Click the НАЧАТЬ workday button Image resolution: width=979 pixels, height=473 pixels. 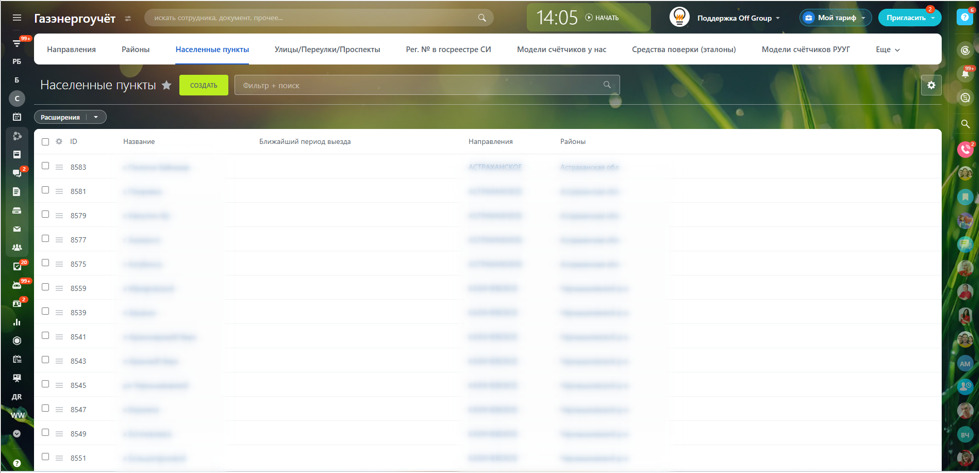[603, 17]
